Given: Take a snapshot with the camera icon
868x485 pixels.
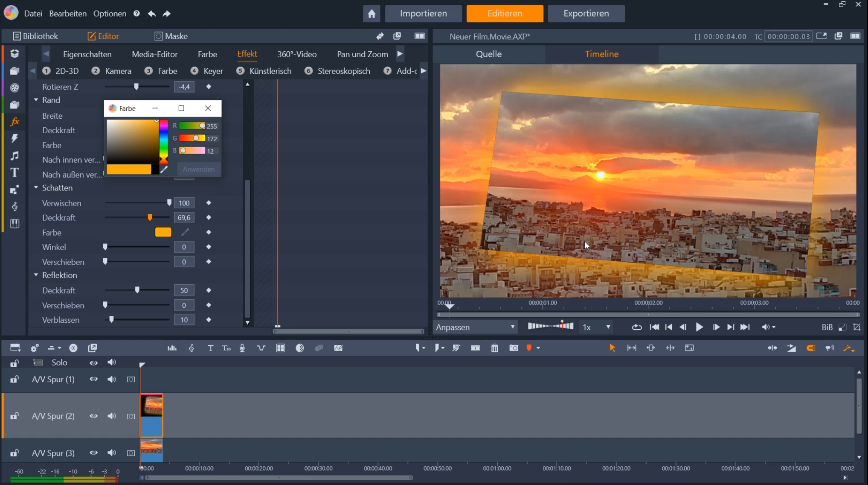Looking at the screenshot, I should tap(514, 348).
